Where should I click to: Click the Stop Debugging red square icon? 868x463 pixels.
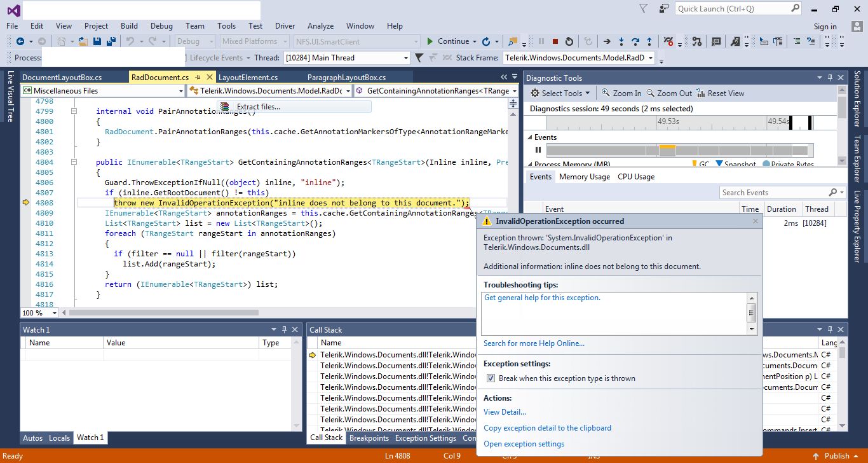555,41
